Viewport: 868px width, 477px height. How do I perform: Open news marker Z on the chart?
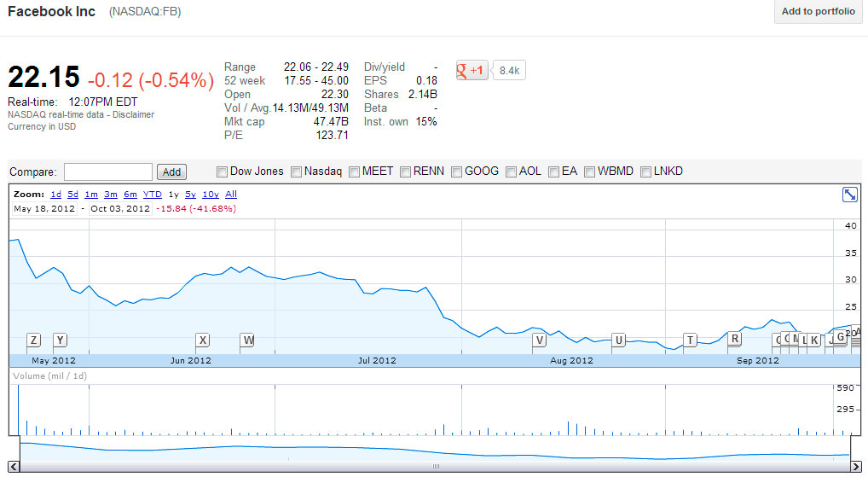tap(34, 340)
